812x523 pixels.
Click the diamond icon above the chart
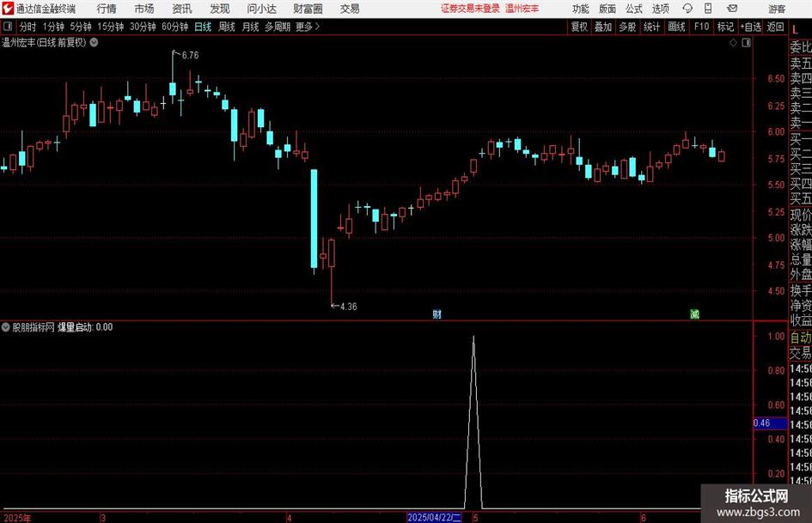(x=733, y=43)
